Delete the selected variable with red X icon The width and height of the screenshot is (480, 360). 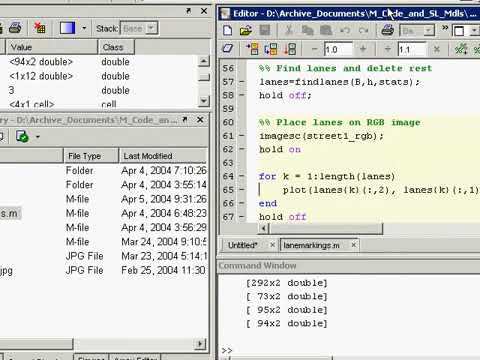[x=40, y=28]
